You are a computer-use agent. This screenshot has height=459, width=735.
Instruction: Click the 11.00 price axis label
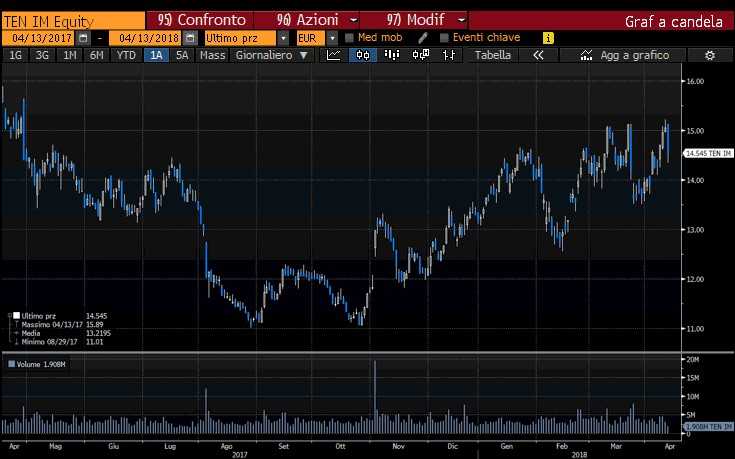point(695,329)
